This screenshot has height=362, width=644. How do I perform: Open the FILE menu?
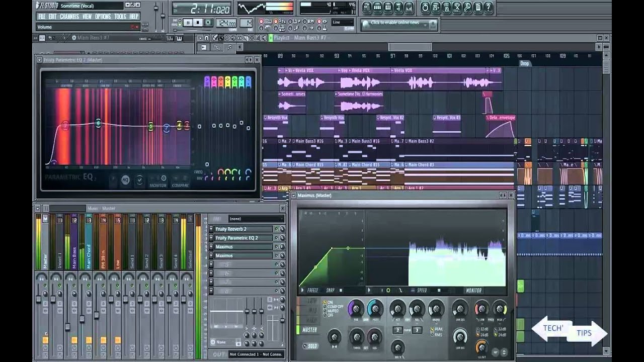42,16
